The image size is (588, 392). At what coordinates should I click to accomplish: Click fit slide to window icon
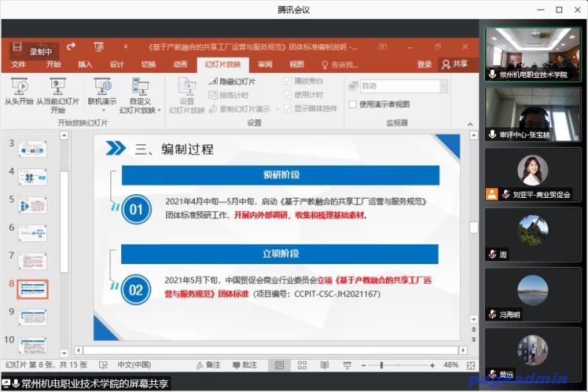click(x=471, y=366)
